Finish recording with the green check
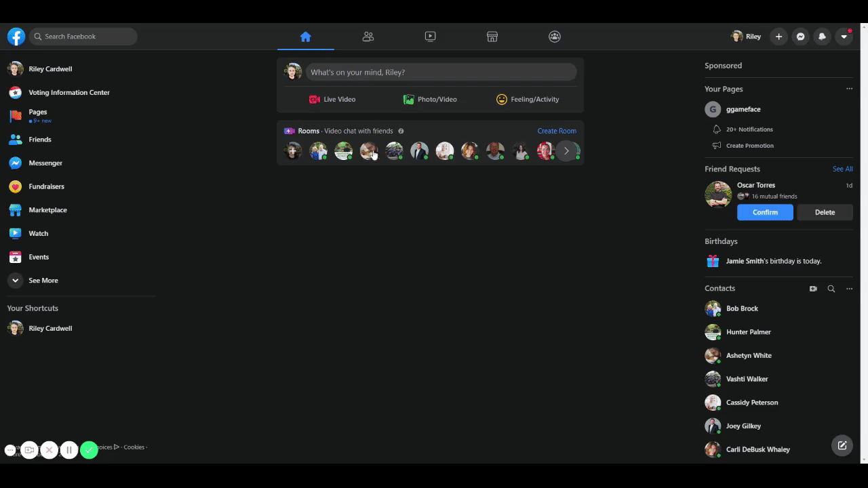The image size is (868, 488). [89, 450]
